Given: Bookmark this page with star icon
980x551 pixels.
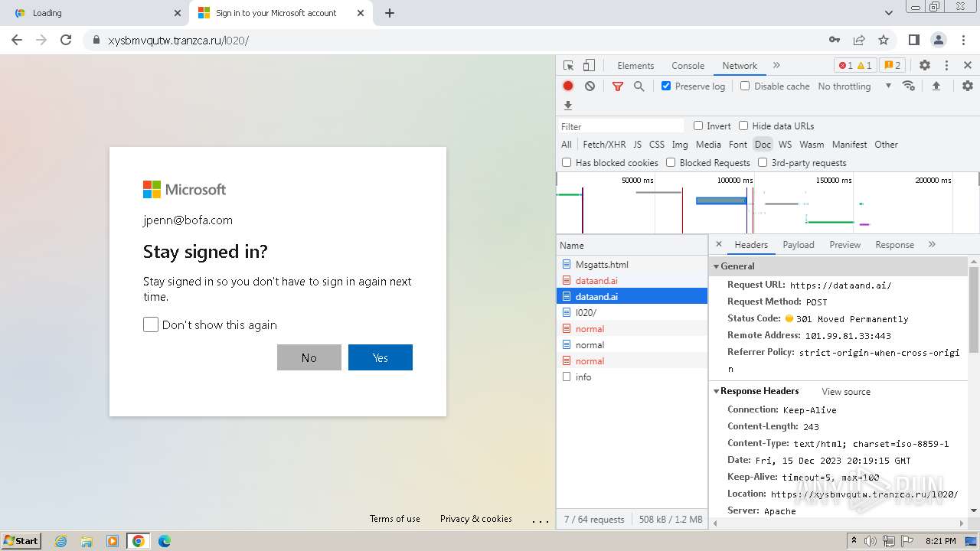Looking at the screenshot, I should (x=884, y=40).
